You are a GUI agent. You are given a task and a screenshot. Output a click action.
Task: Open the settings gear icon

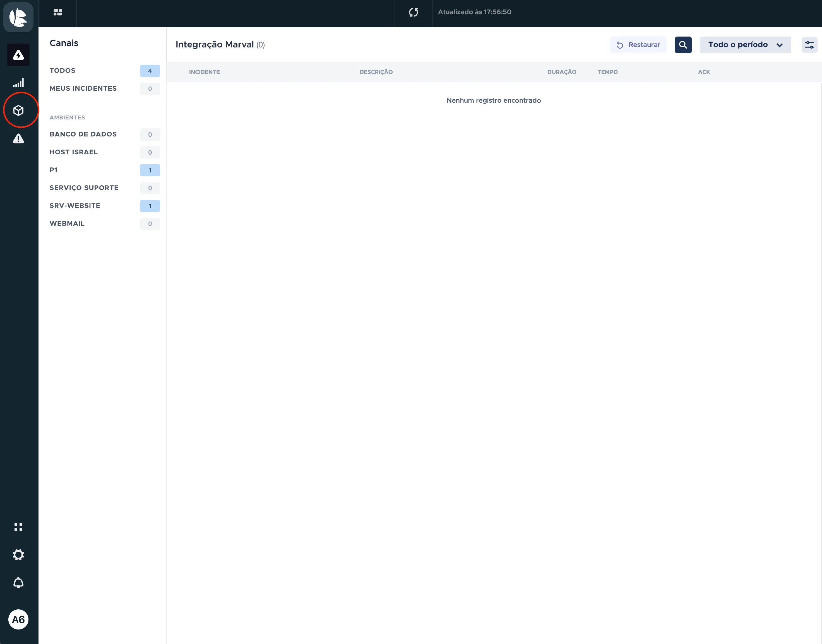coord(18,555)
